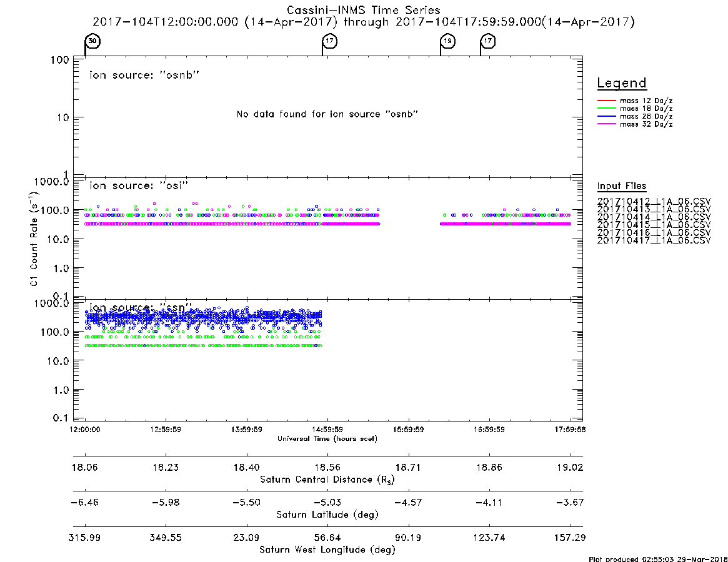Click the ion source "osi" panel label
The image size is (728, 562).
[x=139, y=185]
